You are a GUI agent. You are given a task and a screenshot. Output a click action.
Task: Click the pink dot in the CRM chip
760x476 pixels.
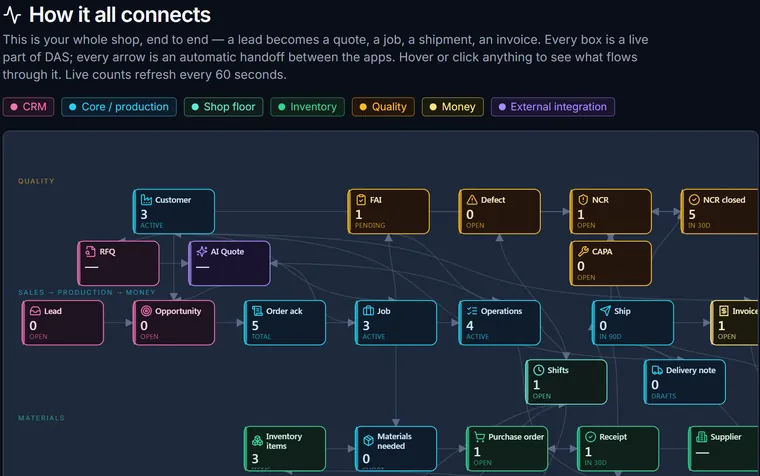pyautogui.click(x=14, y=107)
